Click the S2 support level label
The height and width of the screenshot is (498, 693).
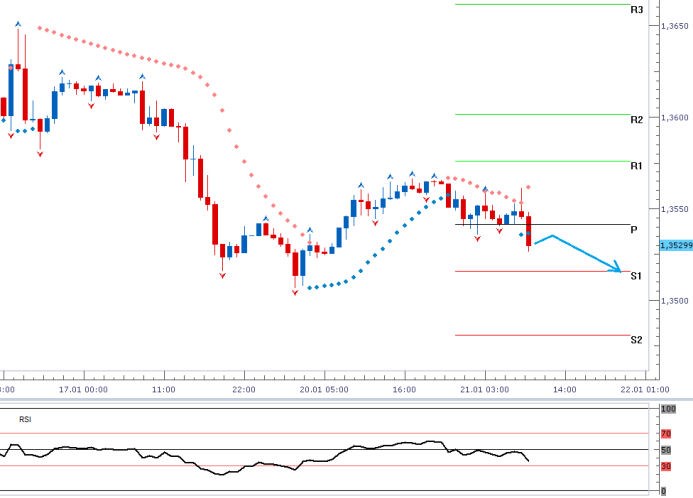tap(636, 340)
